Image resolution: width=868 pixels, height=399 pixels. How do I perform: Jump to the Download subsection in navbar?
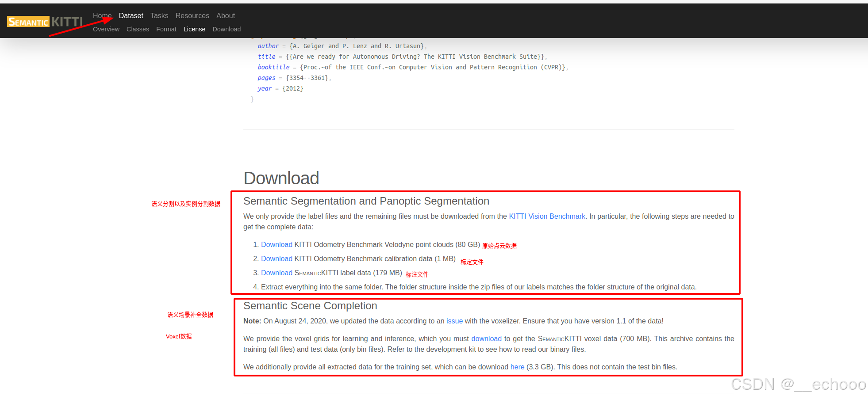click(227, 29)
